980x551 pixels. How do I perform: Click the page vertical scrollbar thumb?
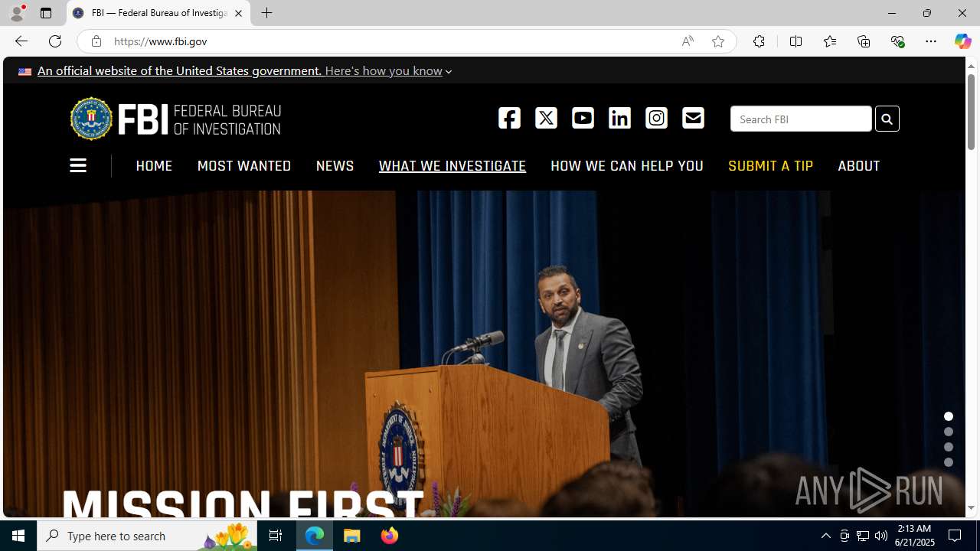tap(971, 112)
